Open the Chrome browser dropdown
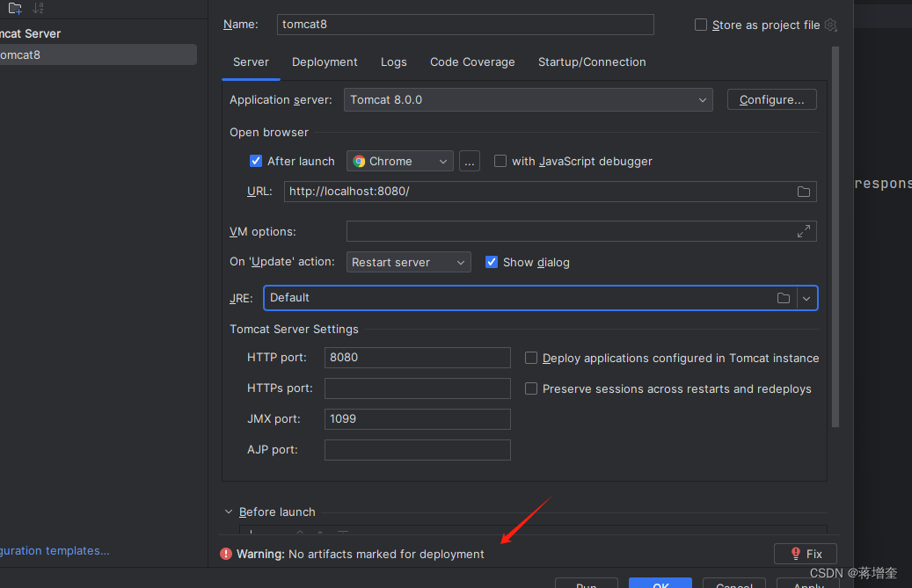 click(x=400, y=161)
